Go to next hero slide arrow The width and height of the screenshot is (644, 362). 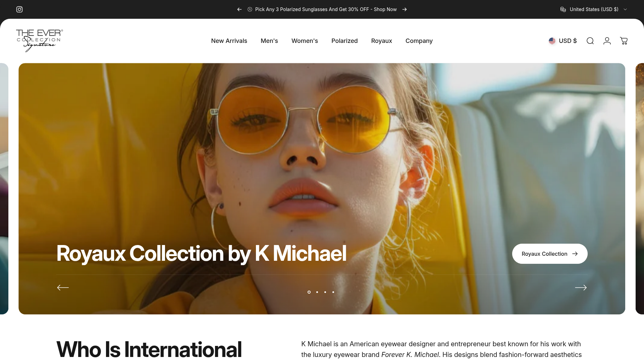(x=581, y=288)
